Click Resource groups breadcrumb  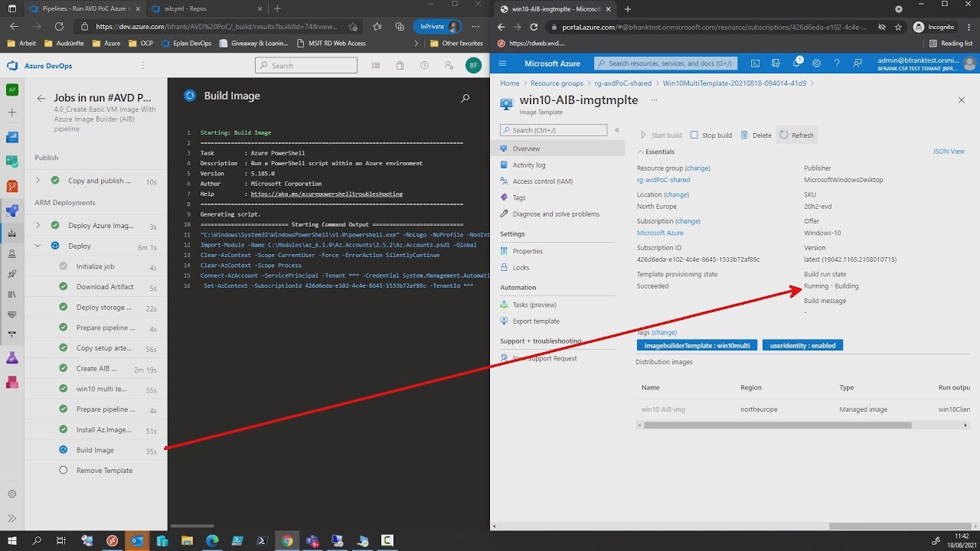[557, 83]
